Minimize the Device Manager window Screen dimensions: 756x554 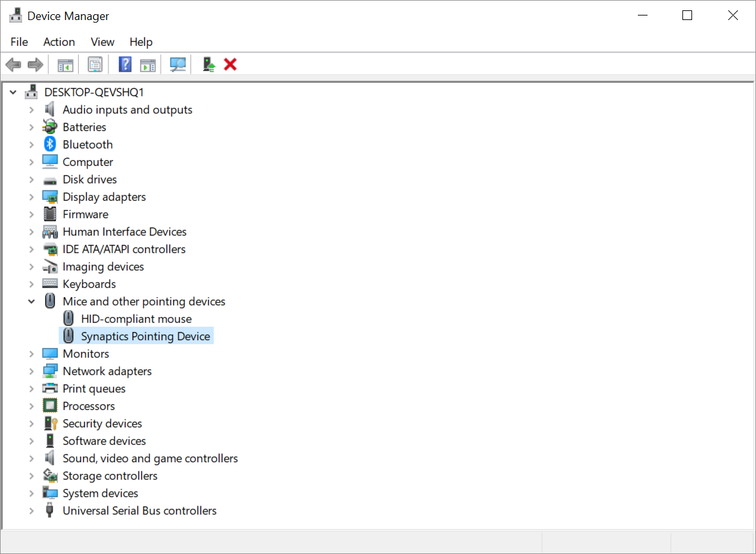[x=642, y=15]
